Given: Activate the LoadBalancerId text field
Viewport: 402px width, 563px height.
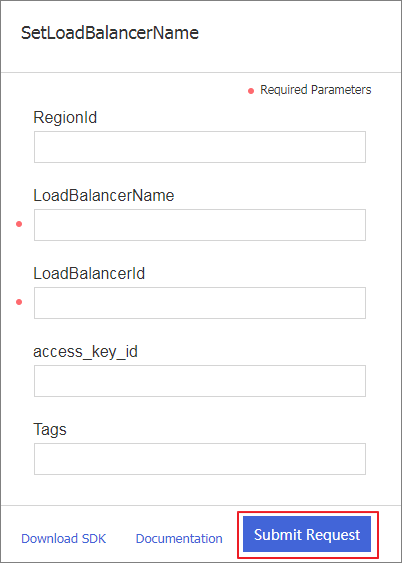Looking at the screenshot, I should point(200,303).
